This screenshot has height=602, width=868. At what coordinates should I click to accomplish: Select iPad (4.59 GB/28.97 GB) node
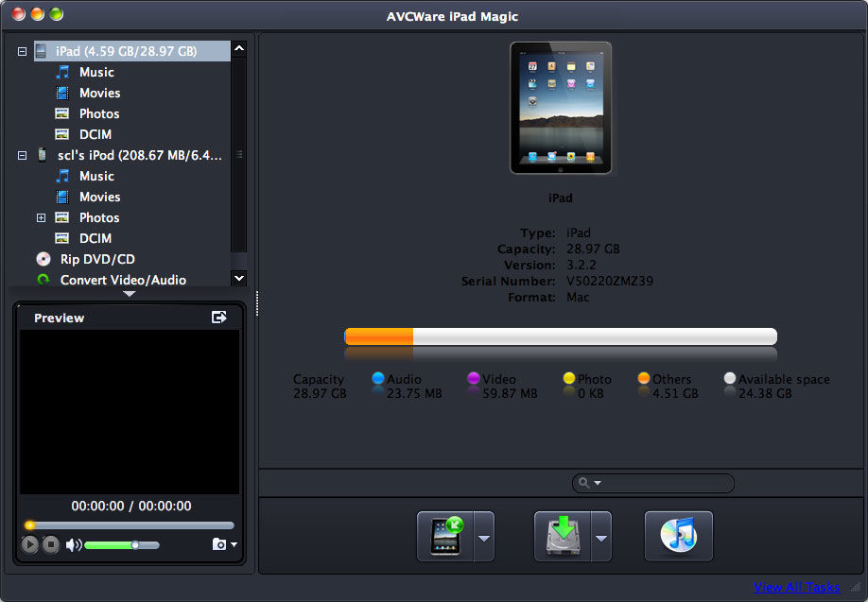click(x=132, y=51)
